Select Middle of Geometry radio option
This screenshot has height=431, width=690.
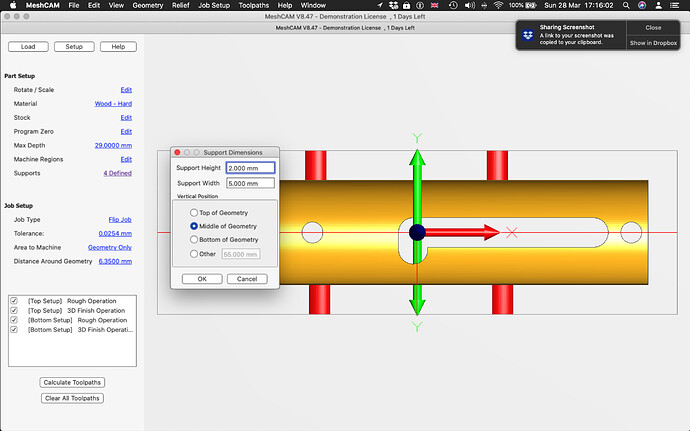pos(194,226)
